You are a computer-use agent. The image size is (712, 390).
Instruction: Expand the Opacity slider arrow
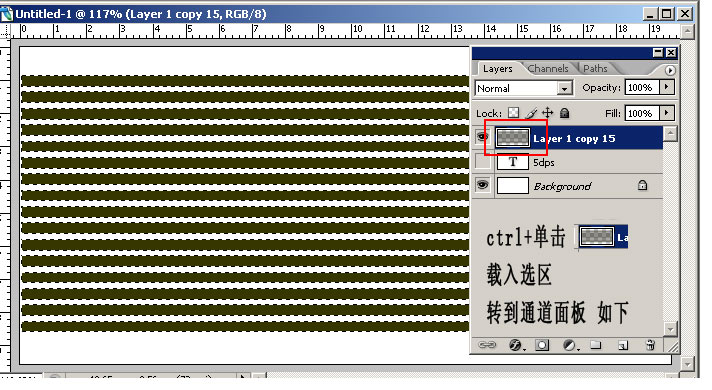667,87
